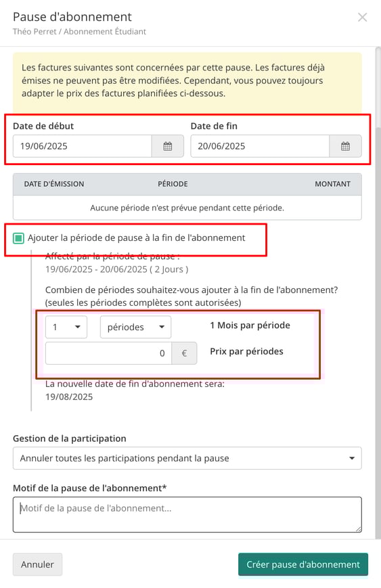
Task: Open calendar picker for Date de fin
Action: click(345, 146)
